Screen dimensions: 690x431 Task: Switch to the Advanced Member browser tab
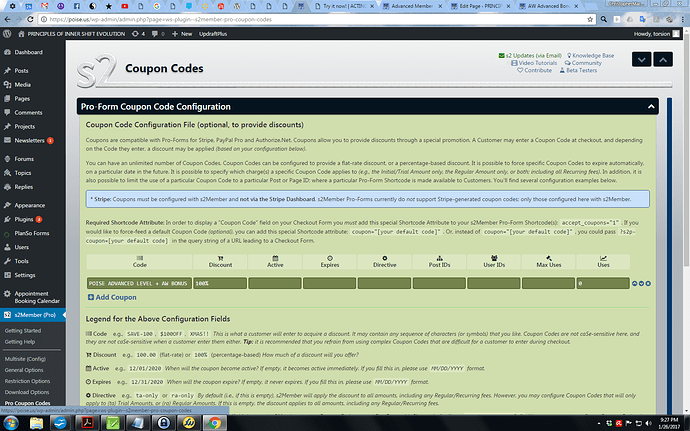412,6
